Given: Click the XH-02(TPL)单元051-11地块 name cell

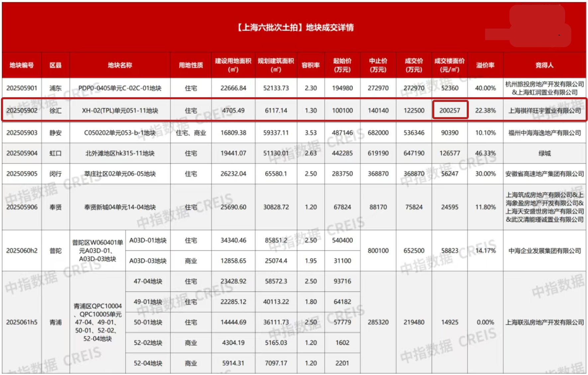Looking at the screenshot, I should (x=120, y=111).
